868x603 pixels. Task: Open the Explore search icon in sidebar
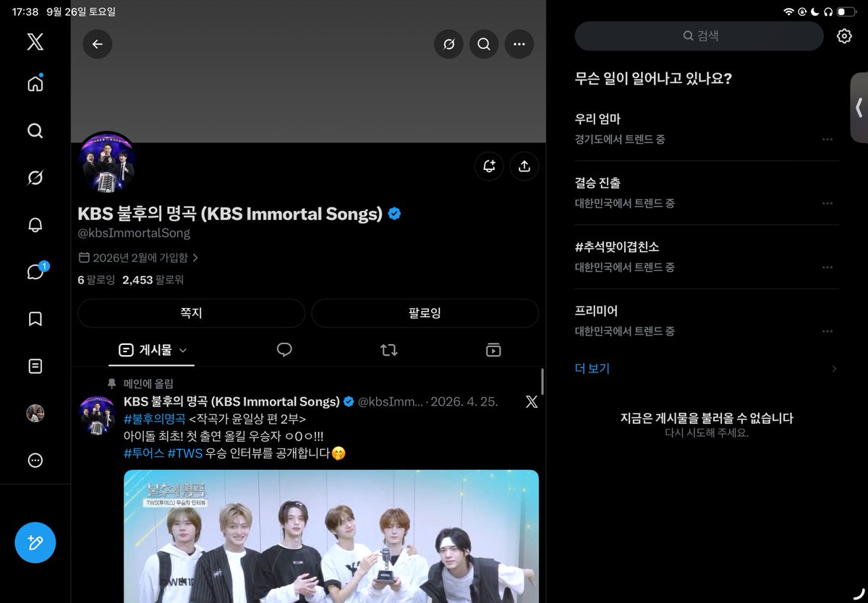tap(35, 131)
